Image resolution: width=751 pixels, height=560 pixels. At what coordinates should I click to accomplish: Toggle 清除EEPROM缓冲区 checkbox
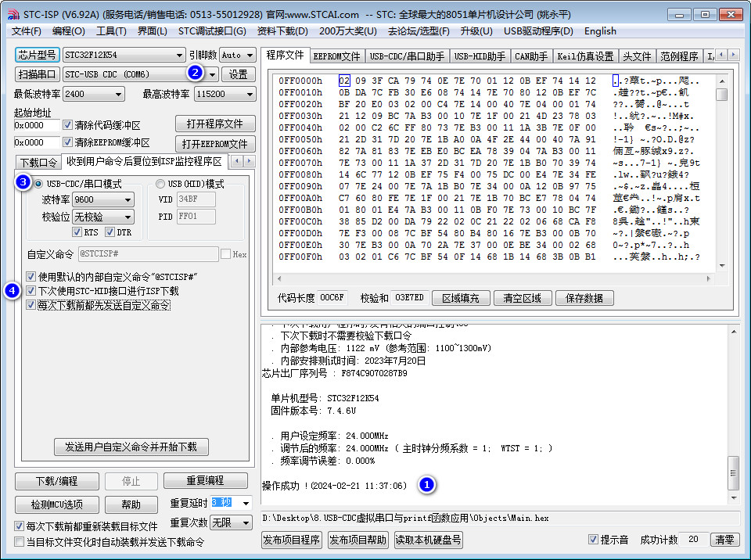coord(67,142)
